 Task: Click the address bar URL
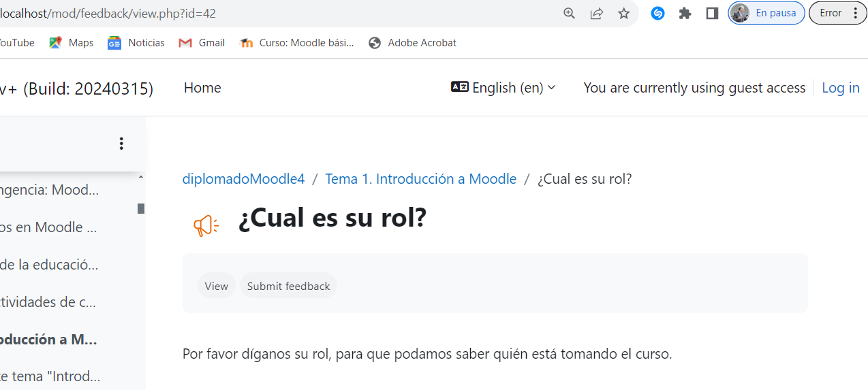pos(108,13)
